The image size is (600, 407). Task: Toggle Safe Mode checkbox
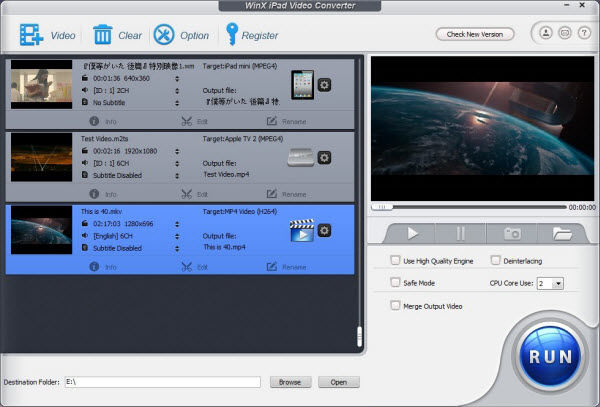tap(395, 282)
